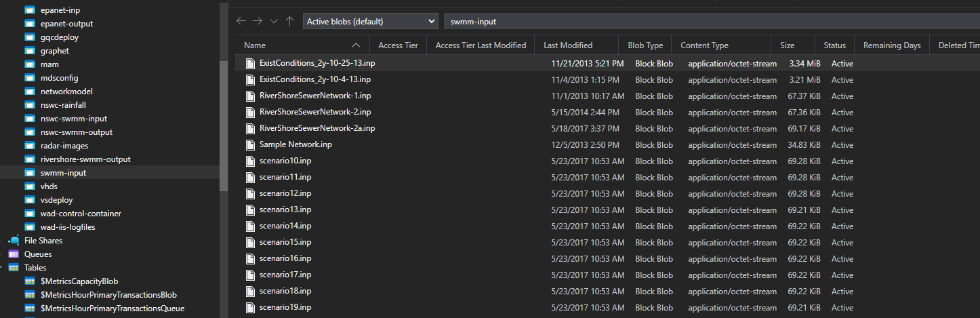Select file icon of RiverShoreSewerNetwork-2.inp
The width and height of the screenshot is (980, 318).
tap(250, 112)
